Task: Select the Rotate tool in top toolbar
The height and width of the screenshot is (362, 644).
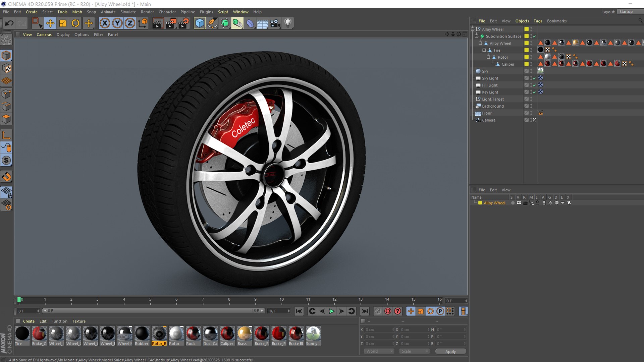Action: click(75, 23)
